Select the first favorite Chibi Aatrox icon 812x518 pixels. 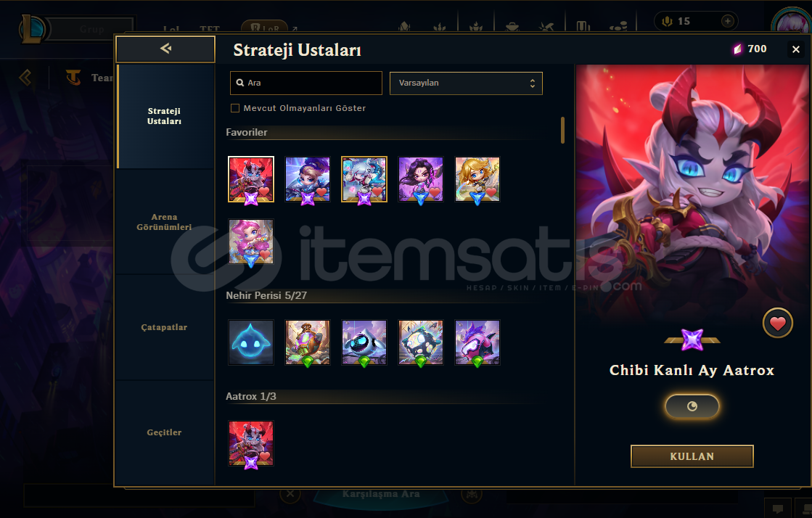coord(250,178)
